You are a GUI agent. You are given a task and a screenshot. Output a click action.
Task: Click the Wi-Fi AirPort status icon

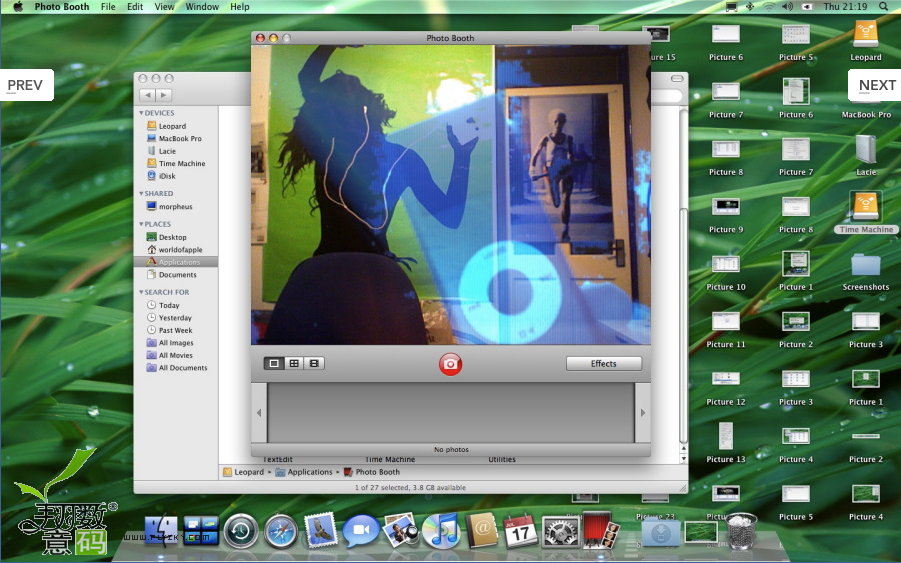coord(769,6)
